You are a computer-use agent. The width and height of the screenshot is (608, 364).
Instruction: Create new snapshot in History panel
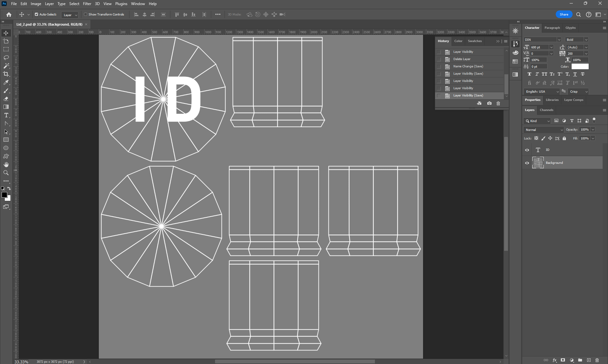click(x=489, y=103)
